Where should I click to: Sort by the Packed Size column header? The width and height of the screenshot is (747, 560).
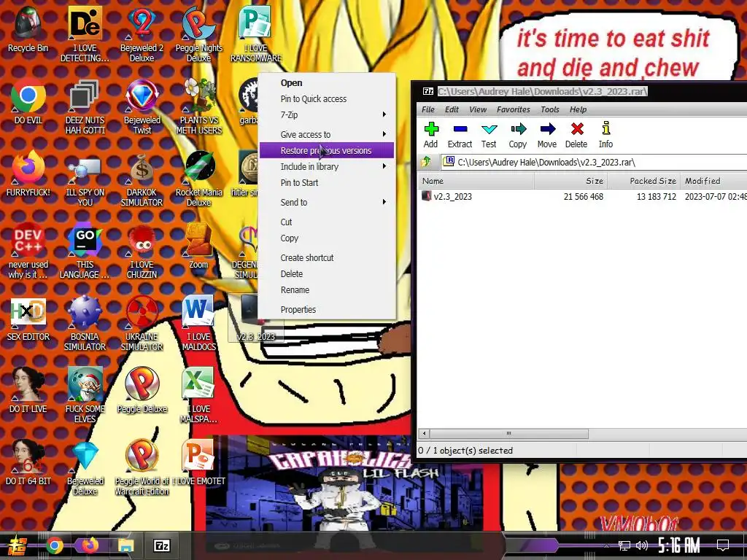click(644, 181)
